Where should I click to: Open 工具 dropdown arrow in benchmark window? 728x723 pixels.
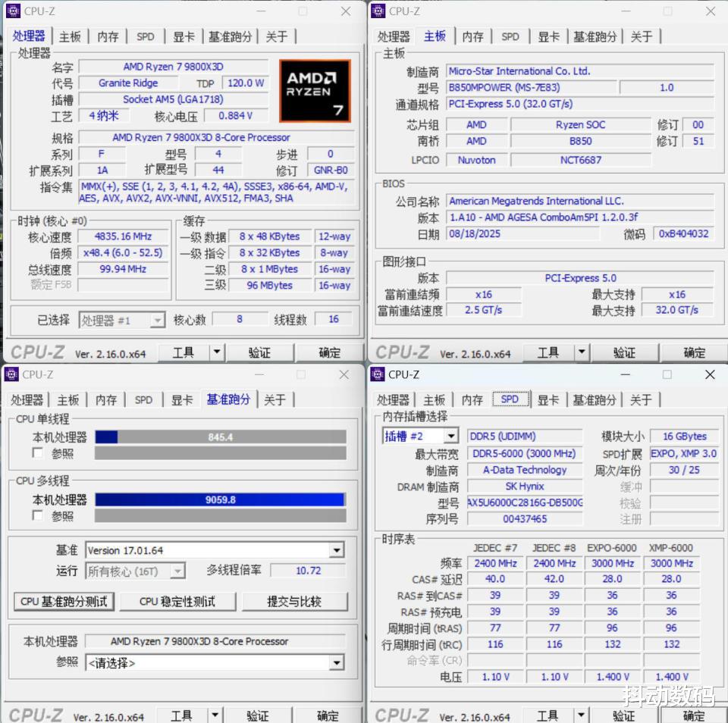[x=215, y=715]
